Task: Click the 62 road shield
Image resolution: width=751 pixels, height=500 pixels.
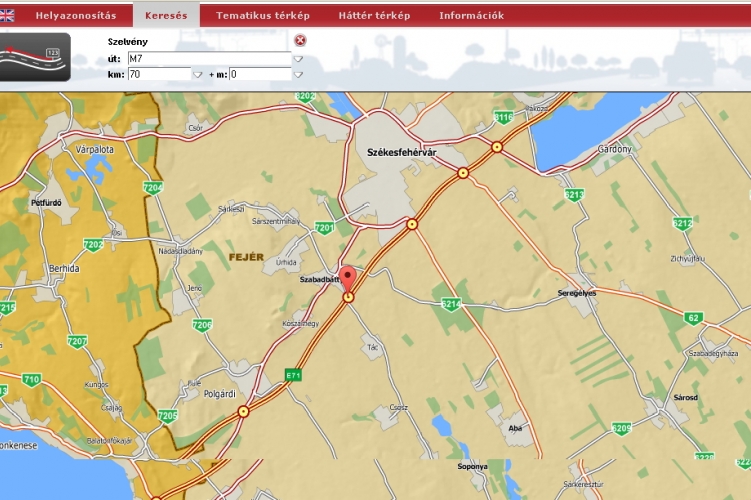Action: [x=693, y=318]
